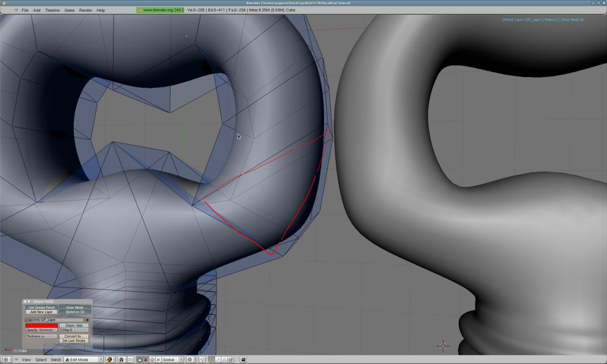Screen dimensions: 607x364
Task: Open the Help menu
Action: point(101,10)
